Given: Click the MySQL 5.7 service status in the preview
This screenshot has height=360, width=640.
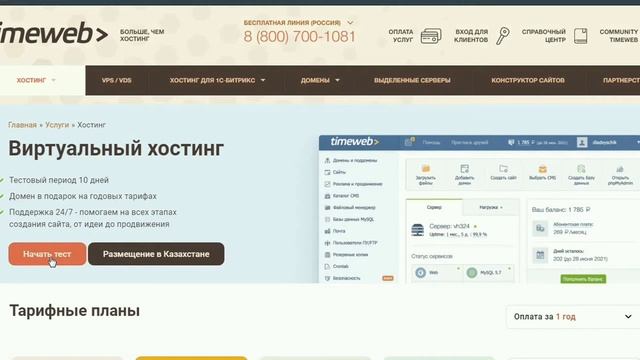Looking at the screenshot, I should [x=488, y=273].
